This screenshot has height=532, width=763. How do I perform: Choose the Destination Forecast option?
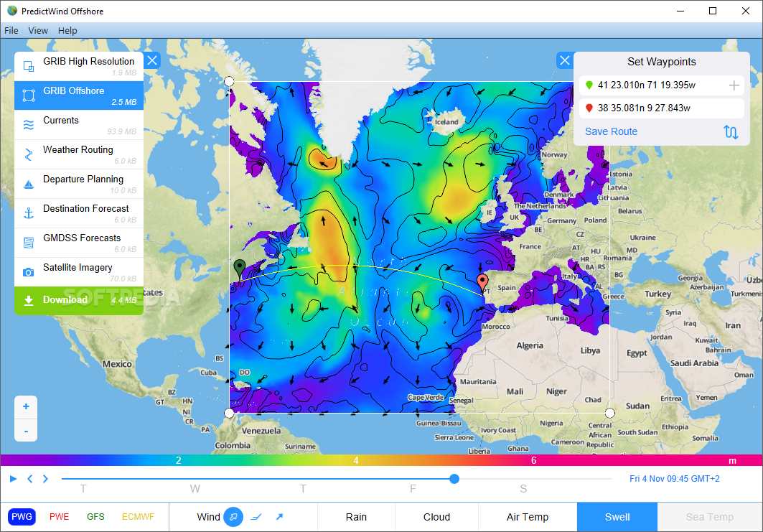click(79, 213)
